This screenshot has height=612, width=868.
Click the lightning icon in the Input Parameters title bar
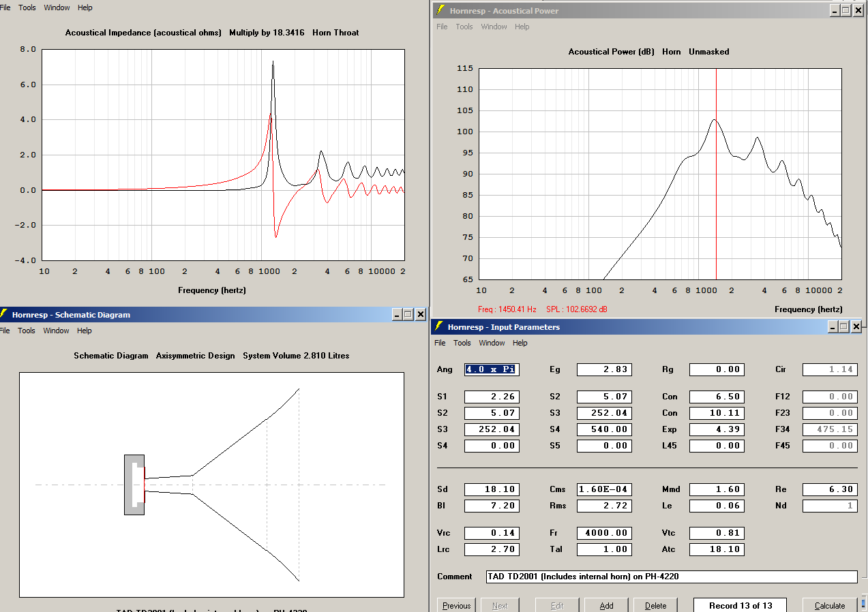click(x=439, y=326)
